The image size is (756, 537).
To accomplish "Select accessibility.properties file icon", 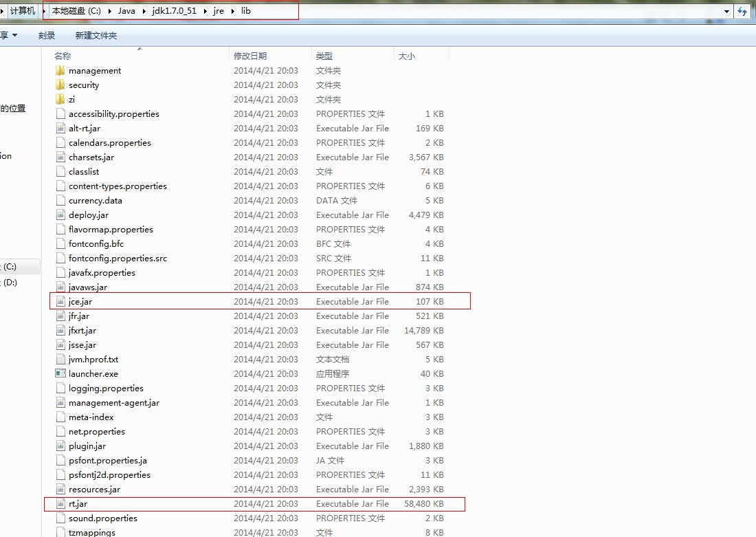I will (60, 114).
